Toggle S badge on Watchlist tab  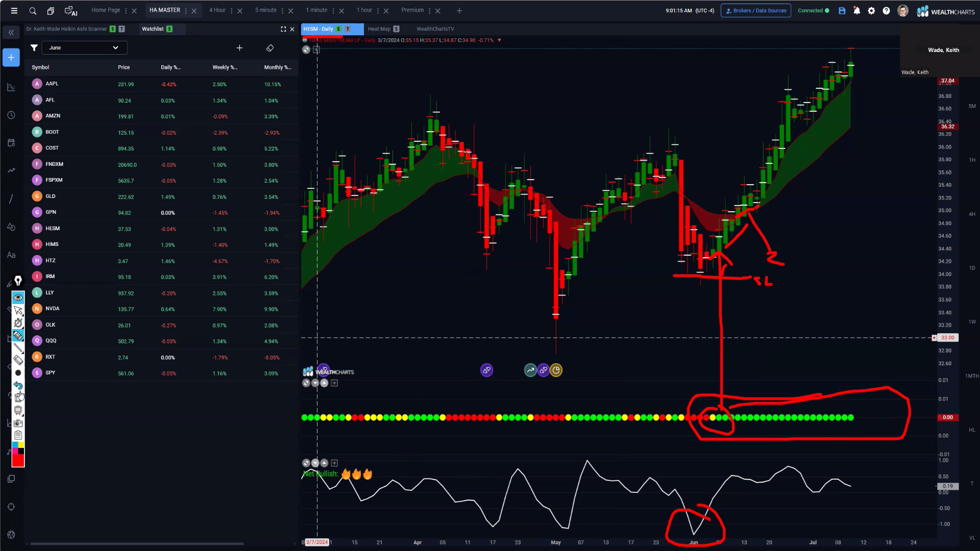169,29
